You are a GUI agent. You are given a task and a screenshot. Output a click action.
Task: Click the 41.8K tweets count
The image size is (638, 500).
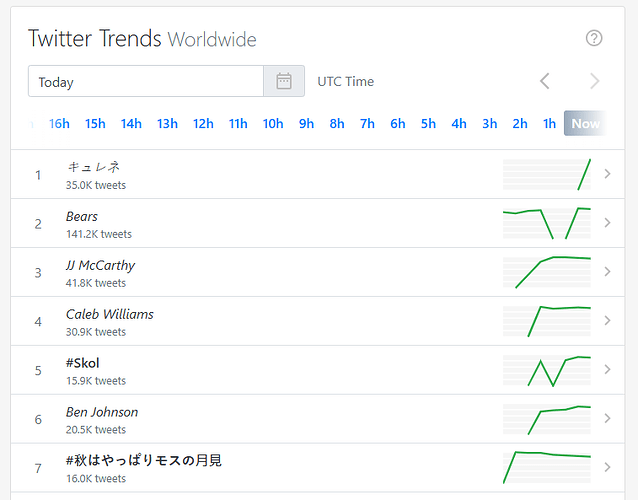point(96,283)
